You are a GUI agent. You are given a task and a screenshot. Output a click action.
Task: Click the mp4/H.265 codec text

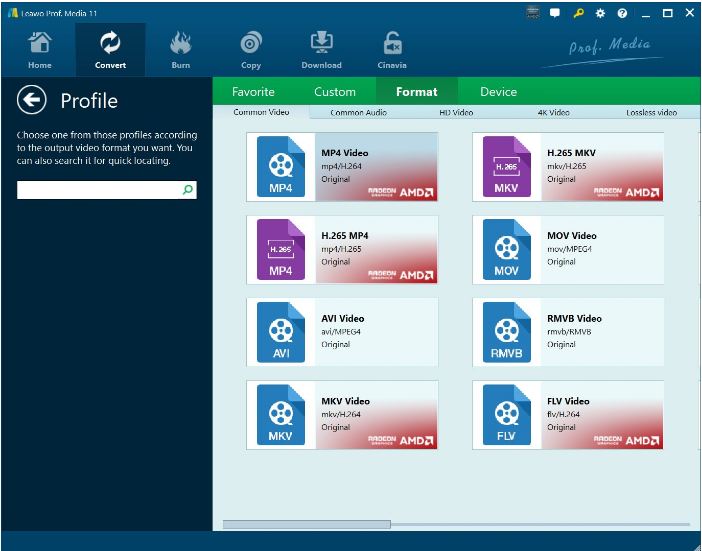341,249
